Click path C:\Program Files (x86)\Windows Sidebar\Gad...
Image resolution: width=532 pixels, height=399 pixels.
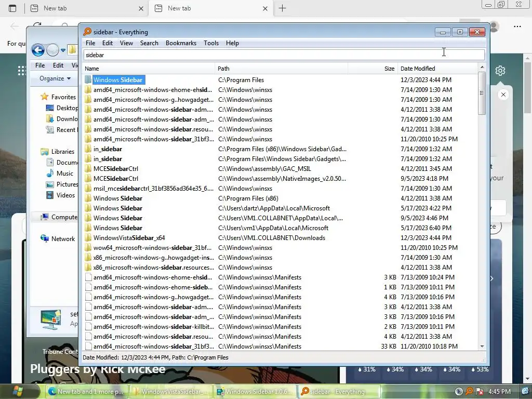282,149
